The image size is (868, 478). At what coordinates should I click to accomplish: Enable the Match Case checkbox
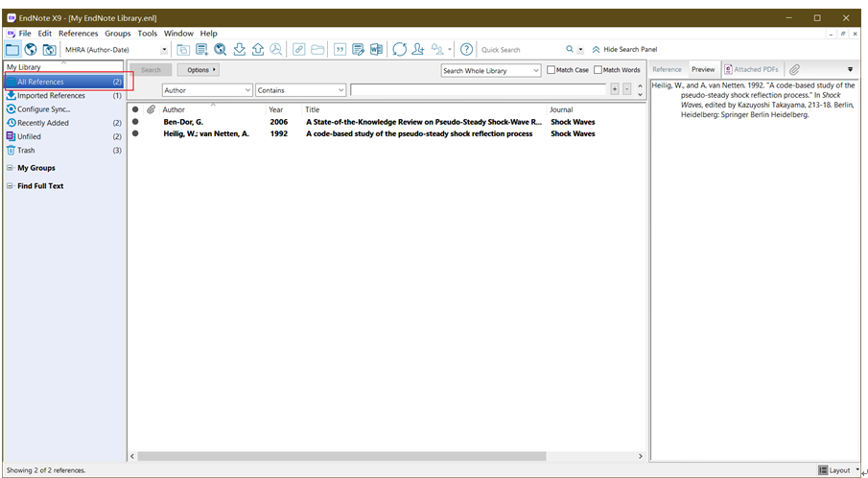click(551, 70)
